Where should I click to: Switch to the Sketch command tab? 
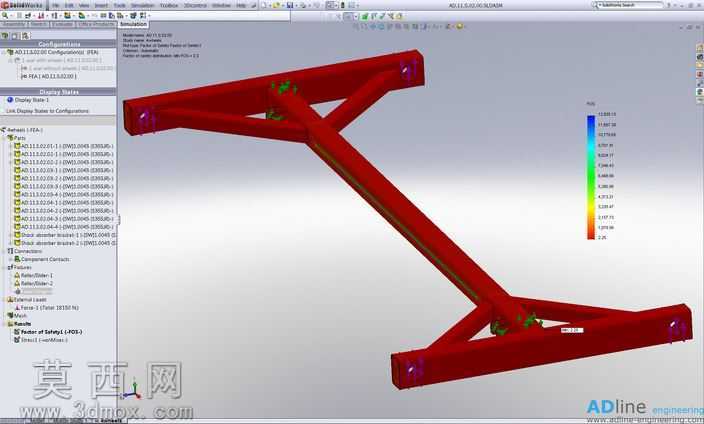39,24
